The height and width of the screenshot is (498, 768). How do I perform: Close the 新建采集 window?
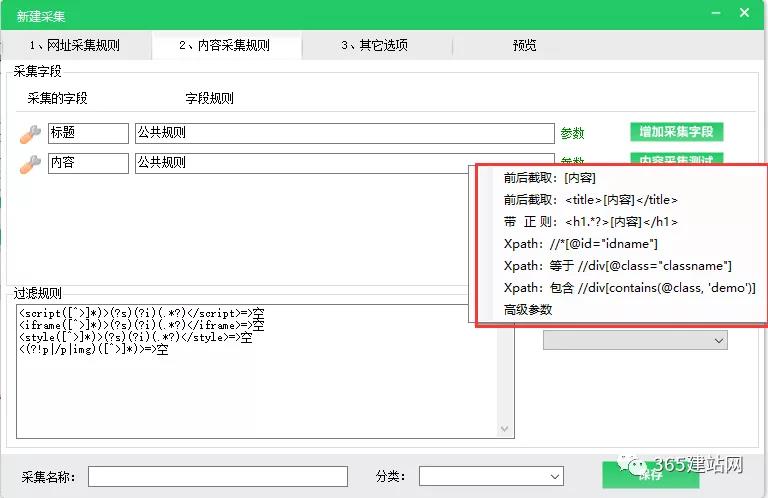744,13
